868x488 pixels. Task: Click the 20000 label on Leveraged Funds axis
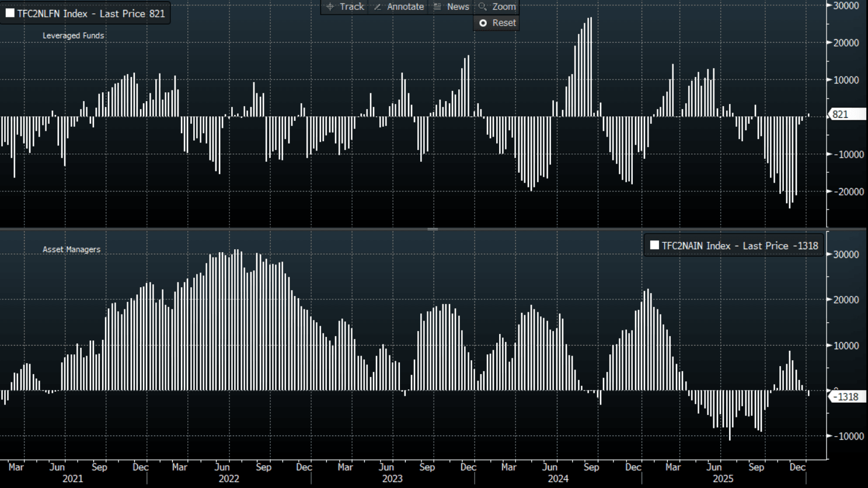tap(845, 43)
